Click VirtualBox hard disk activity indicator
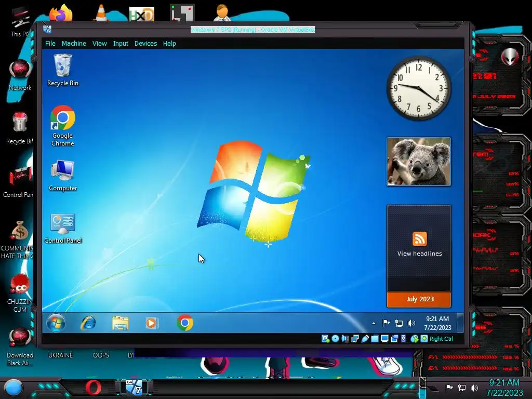This screenshot has width=532, height=399. [325, 339]
